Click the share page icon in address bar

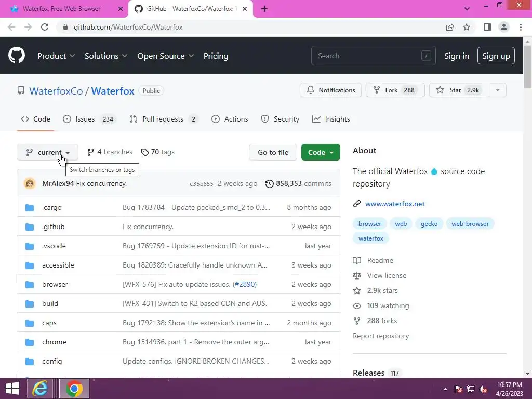(x=450, y=27)
